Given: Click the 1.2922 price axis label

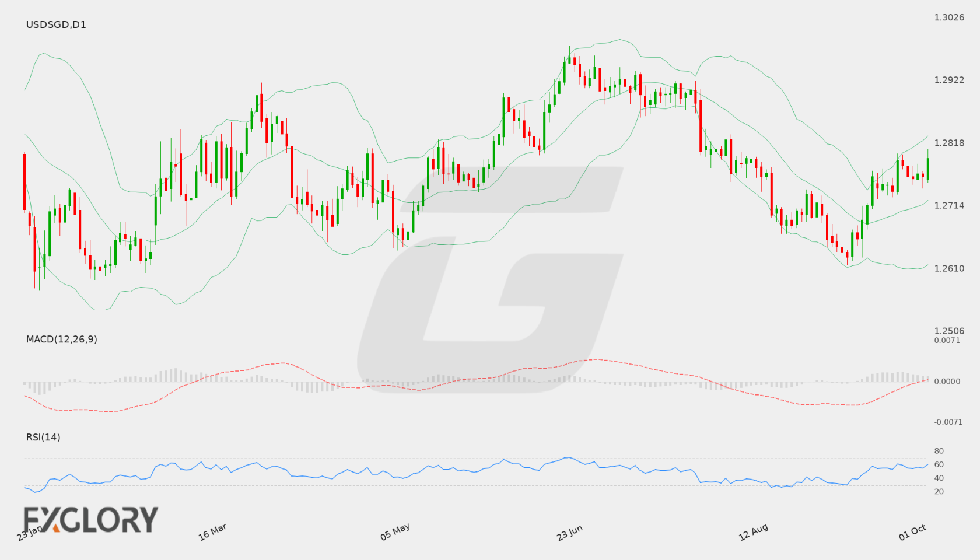Looking at the screenshot, I should coord(949,80).
